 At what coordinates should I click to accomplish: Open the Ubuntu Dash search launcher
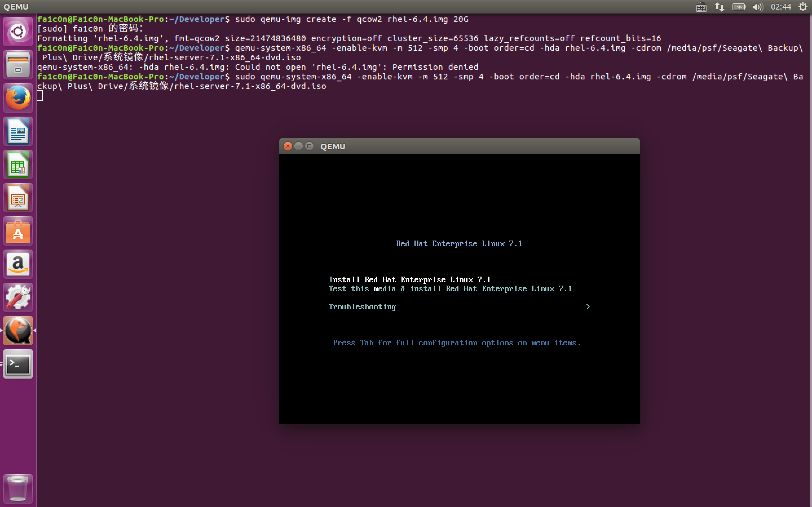18,32
